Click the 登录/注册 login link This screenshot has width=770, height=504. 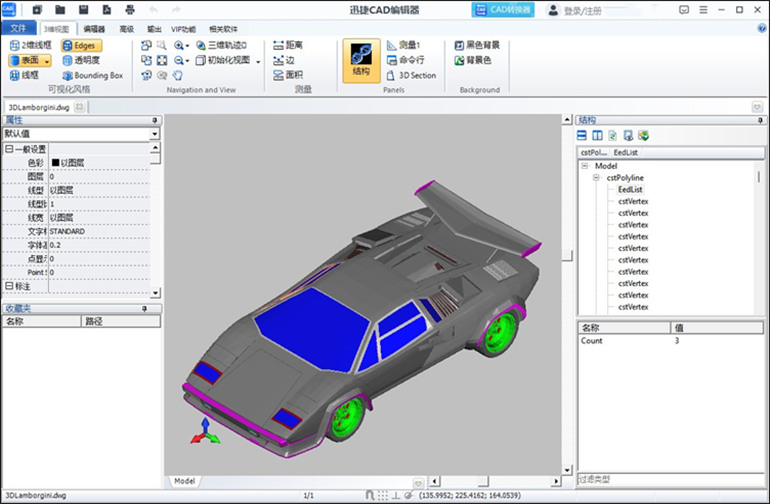coord(582,10)
